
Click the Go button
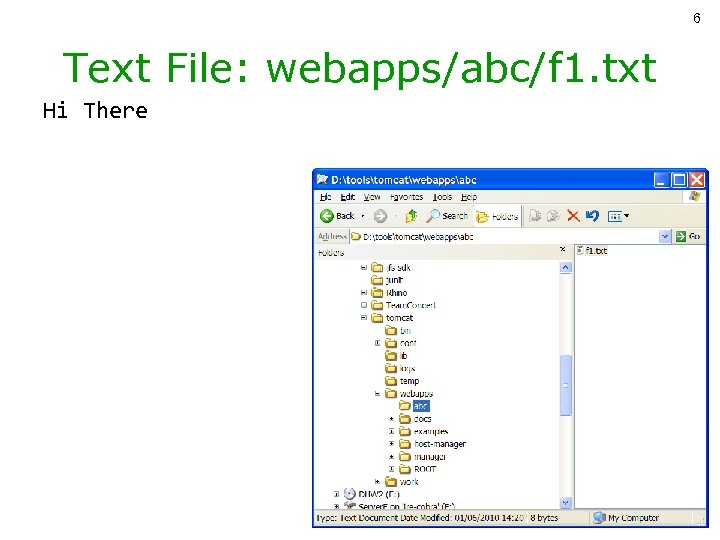point(688,236)
